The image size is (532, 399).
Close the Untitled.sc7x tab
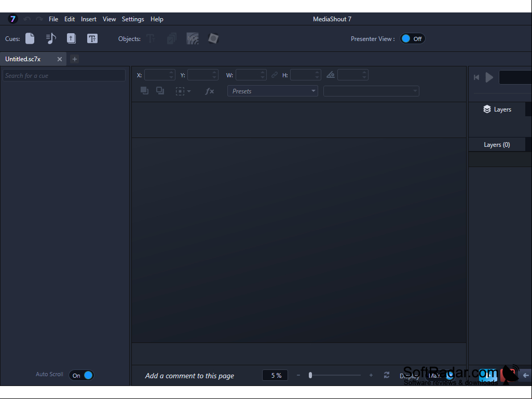[x=60, y=59]
